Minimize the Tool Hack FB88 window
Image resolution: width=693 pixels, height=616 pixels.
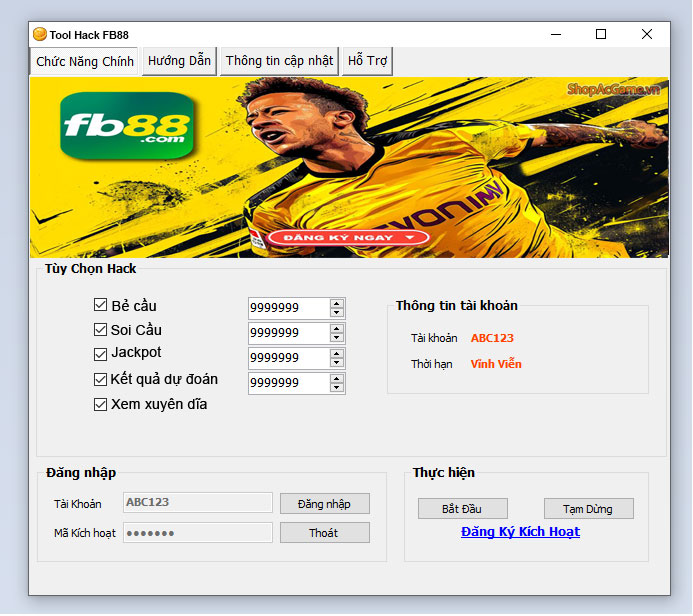point(556,34)
